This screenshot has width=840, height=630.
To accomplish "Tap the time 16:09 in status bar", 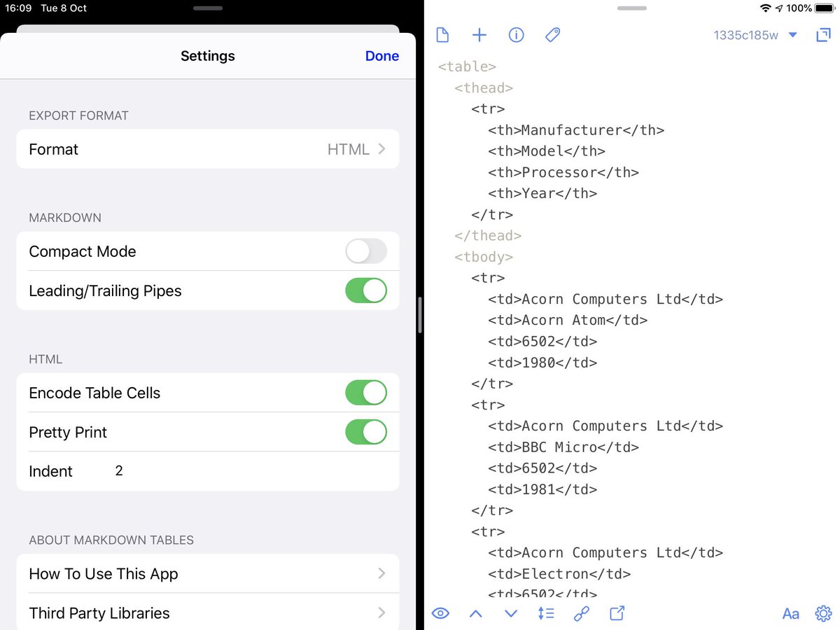I will pos(19,8).
